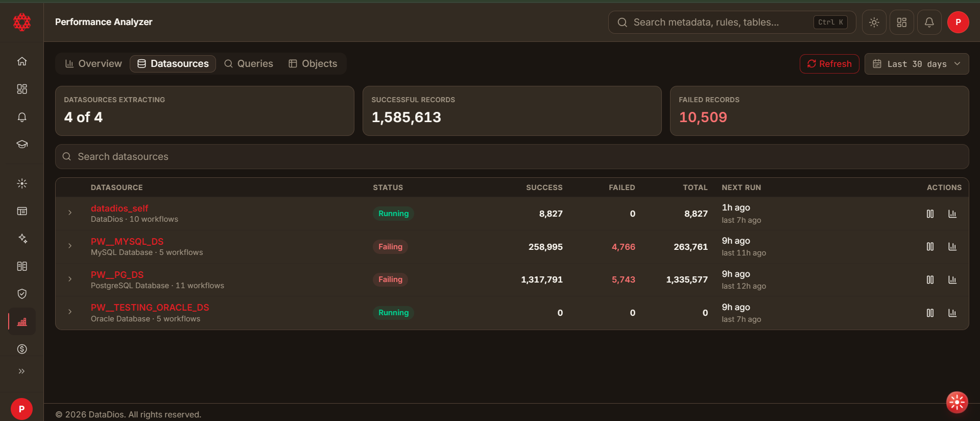View chart for PW__MYSQL_DS datasource
980x421 pixels.
point(952,247)
